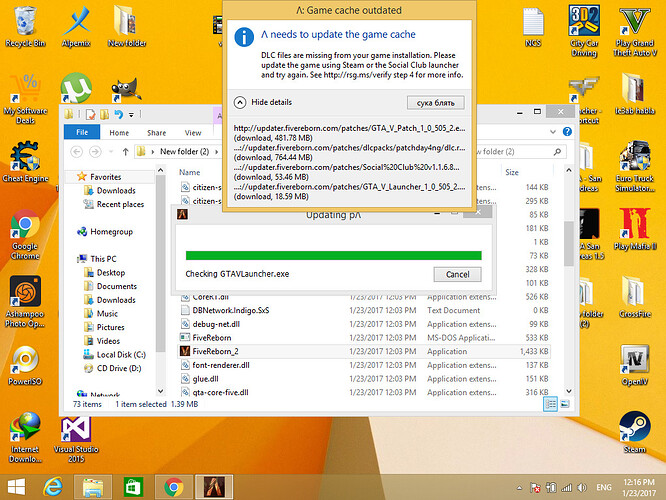
Task: Launch City Car Driving shortcut
Action: (584, 31)
